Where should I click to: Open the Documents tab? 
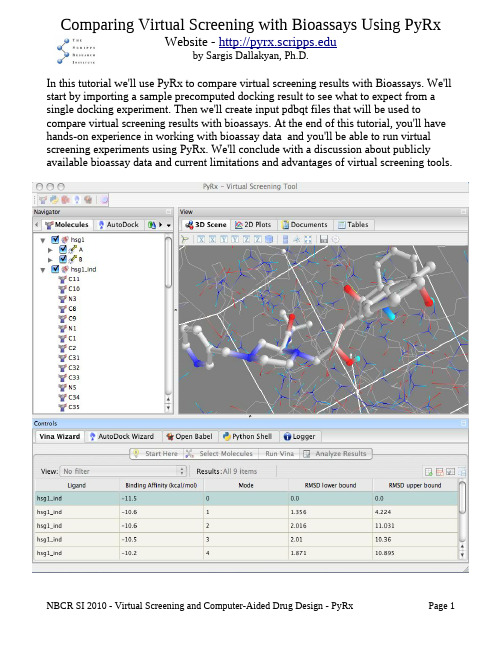tap(305, 225)
